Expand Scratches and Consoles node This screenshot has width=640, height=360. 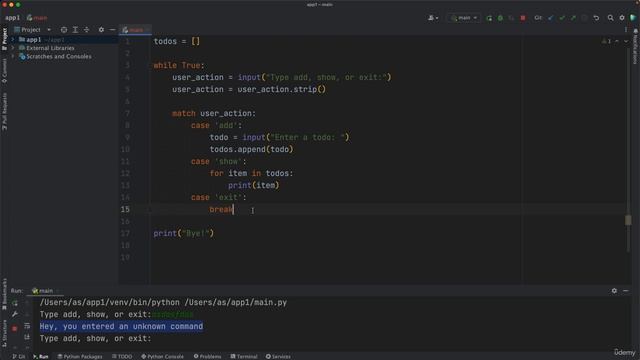(13, 56)
